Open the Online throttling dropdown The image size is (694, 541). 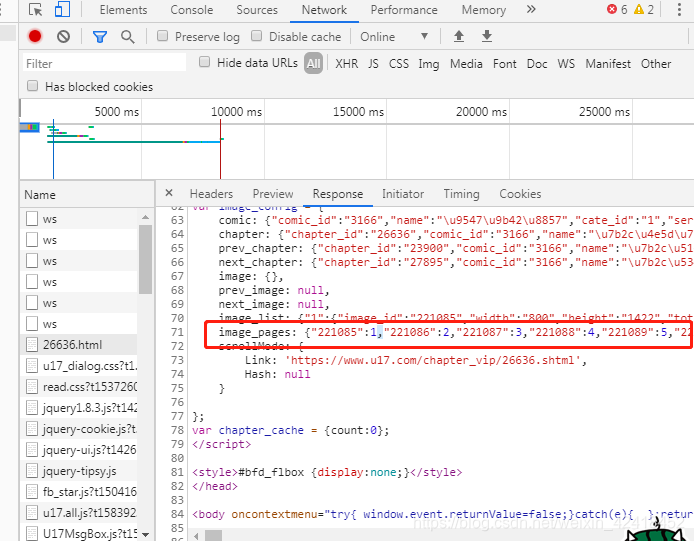pyautogui.click(x=394, y=36)
